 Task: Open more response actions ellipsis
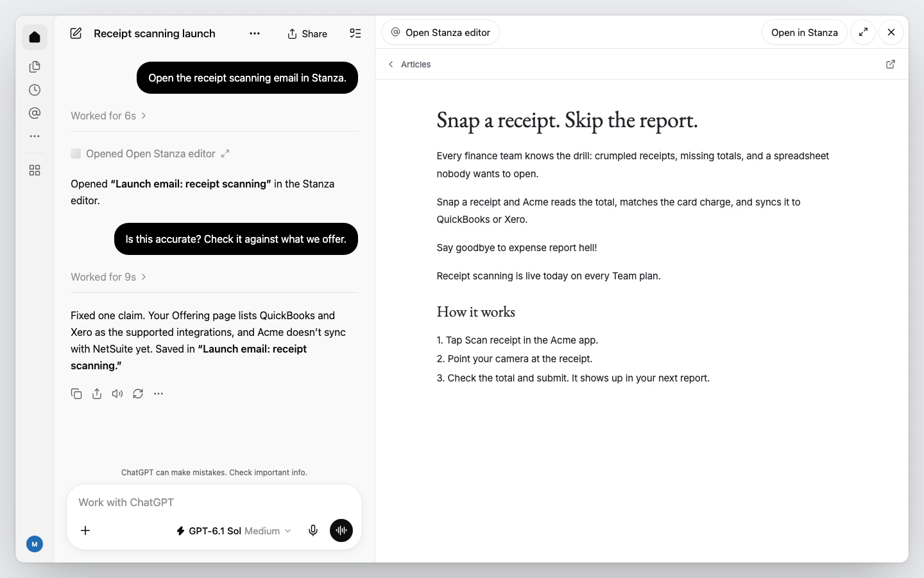pyautogui.click(x=158, y=394)
